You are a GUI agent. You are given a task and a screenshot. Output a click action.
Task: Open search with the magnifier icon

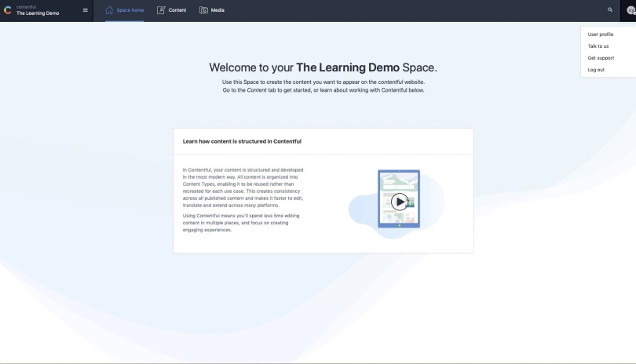(610, 9)
